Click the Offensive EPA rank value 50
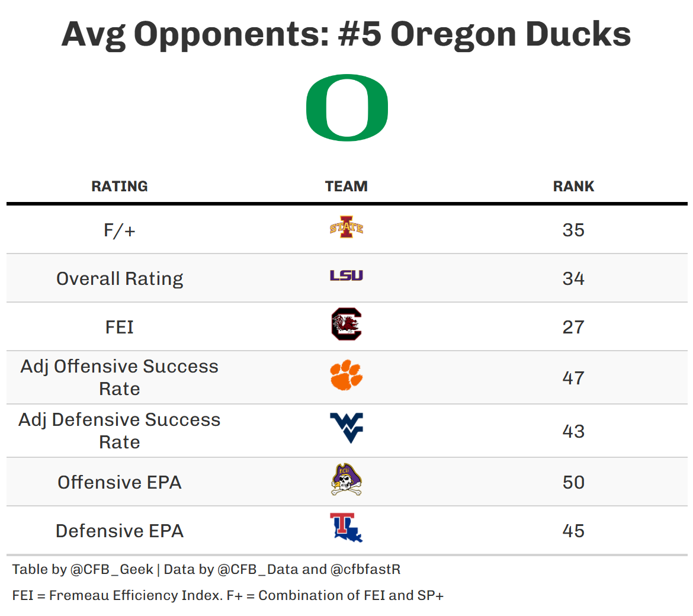The width and height of the screenshot is (693, 616). tap(573, 482)
